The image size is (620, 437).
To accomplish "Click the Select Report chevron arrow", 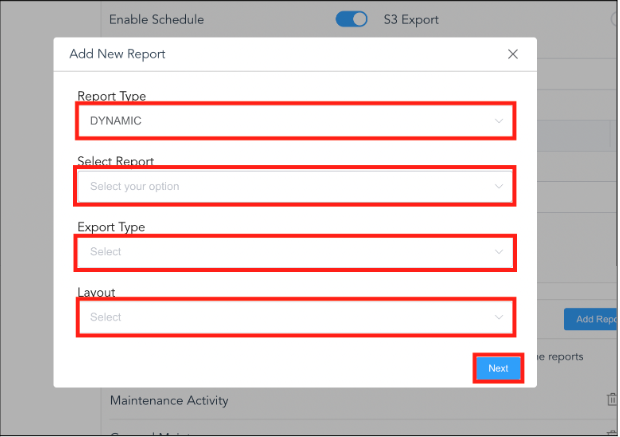I will point(499,186).
